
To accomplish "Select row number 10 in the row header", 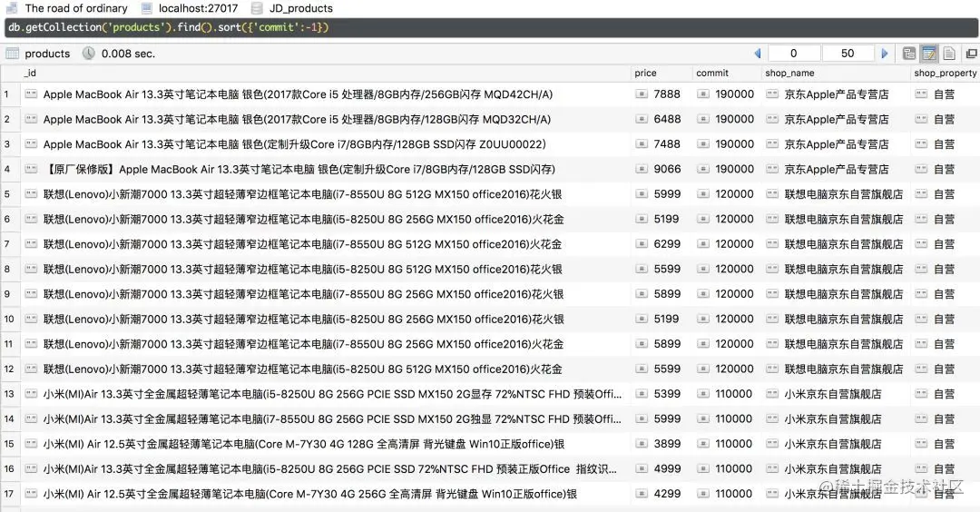I will click(x=9, y=320).
